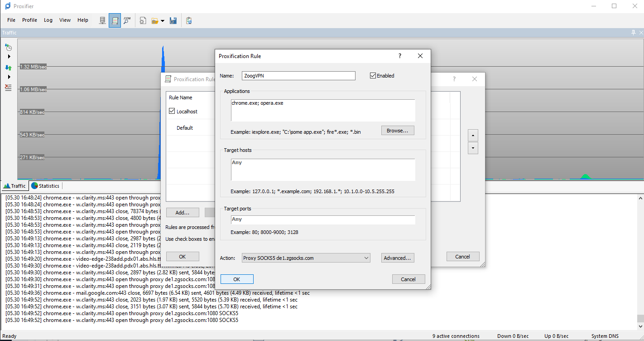Click Add... in Proxification Rules window
The width and height of the screenshot is (644, 341).
click(183, 212)
